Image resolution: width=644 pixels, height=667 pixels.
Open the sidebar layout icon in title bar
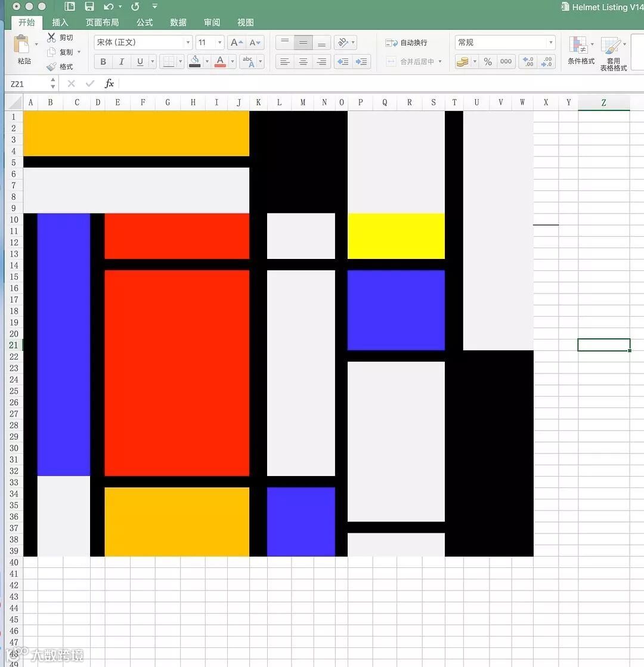[x=70, y=7]
